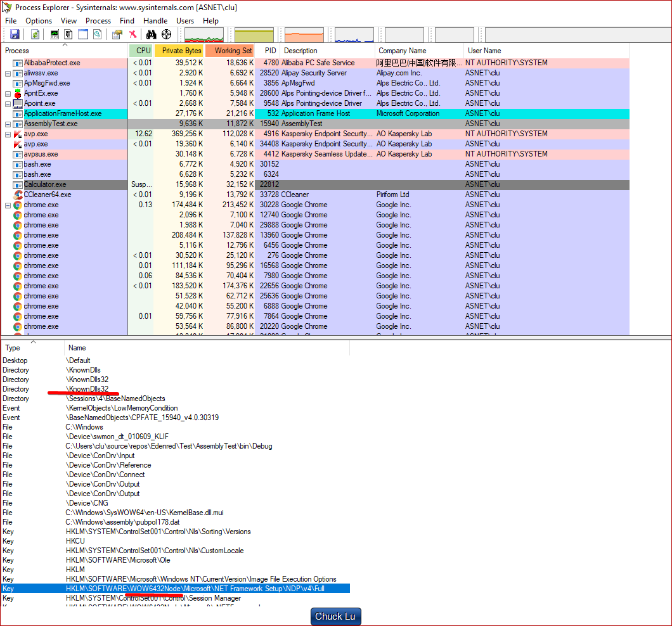Collapse the parent chrome.exe tree node
Viewport: 672px width, 626px height.
(8, 205)
